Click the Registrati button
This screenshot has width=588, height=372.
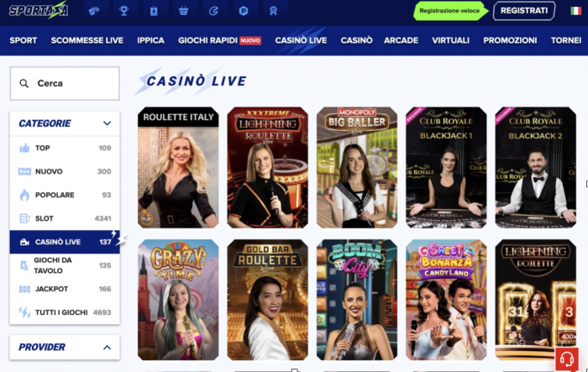pos(524,11)
